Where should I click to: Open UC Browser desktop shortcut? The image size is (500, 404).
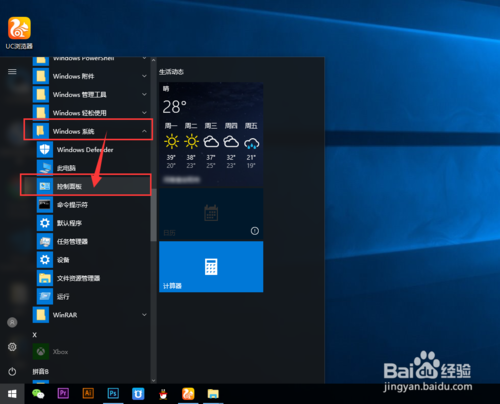tap(19, 33)
